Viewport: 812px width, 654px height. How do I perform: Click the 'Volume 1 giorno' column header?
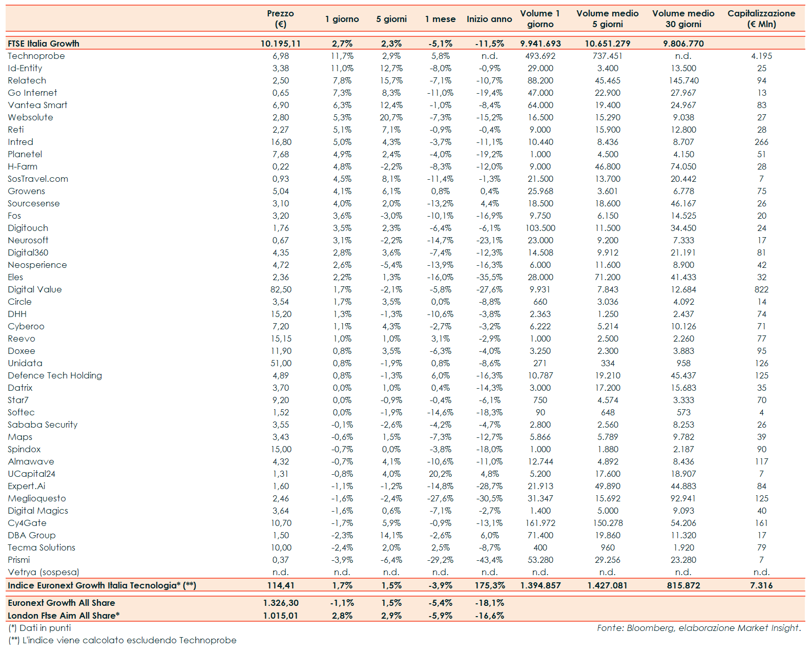(540, 19)
